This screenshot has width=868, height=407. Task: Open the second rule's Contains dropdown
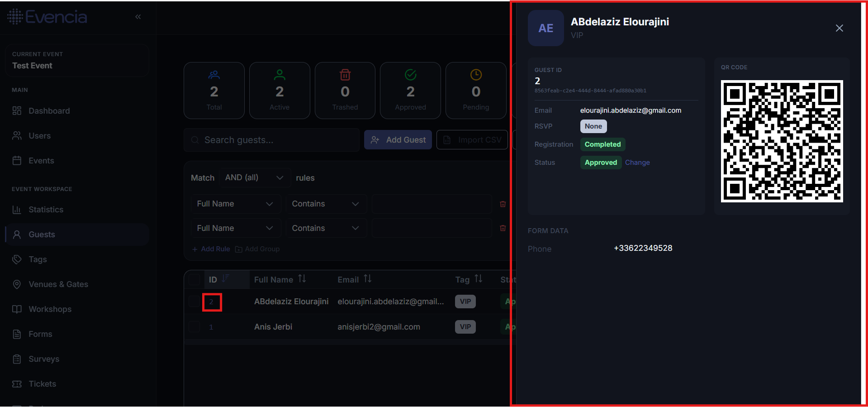[x=326, y=228]
